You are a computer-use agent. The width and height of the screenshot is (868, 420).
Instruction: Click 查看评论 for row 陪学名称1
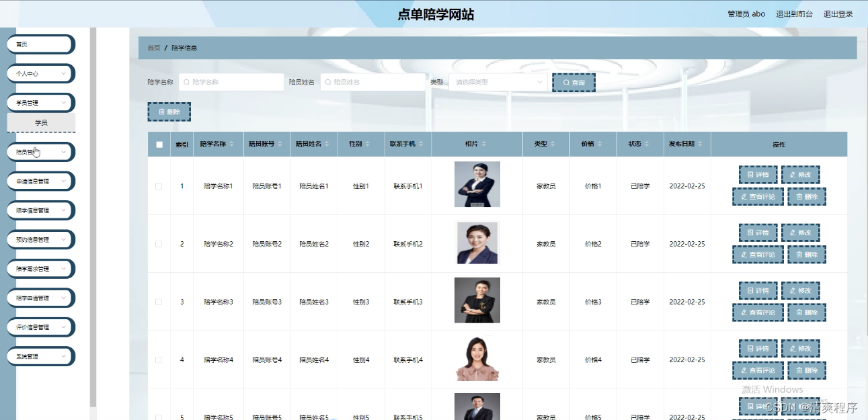tap(758, 197)
